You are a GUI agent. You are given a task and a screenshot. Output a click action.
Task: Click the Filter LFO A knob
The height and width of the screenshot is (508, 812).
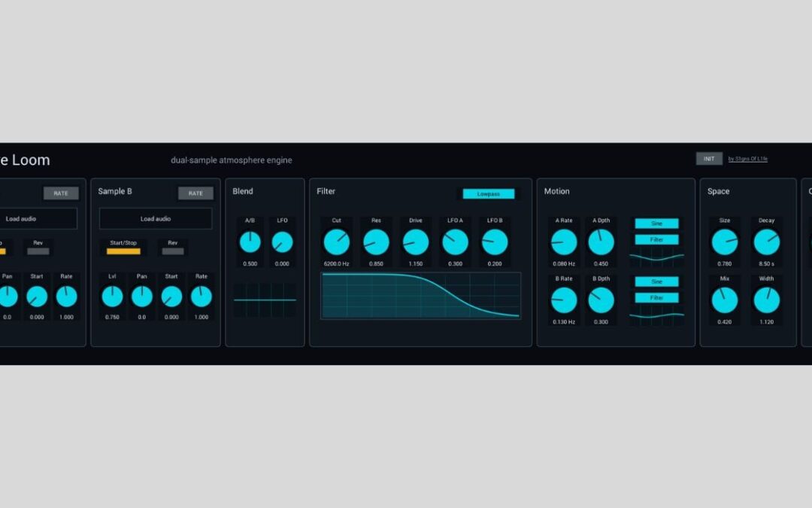455,242
